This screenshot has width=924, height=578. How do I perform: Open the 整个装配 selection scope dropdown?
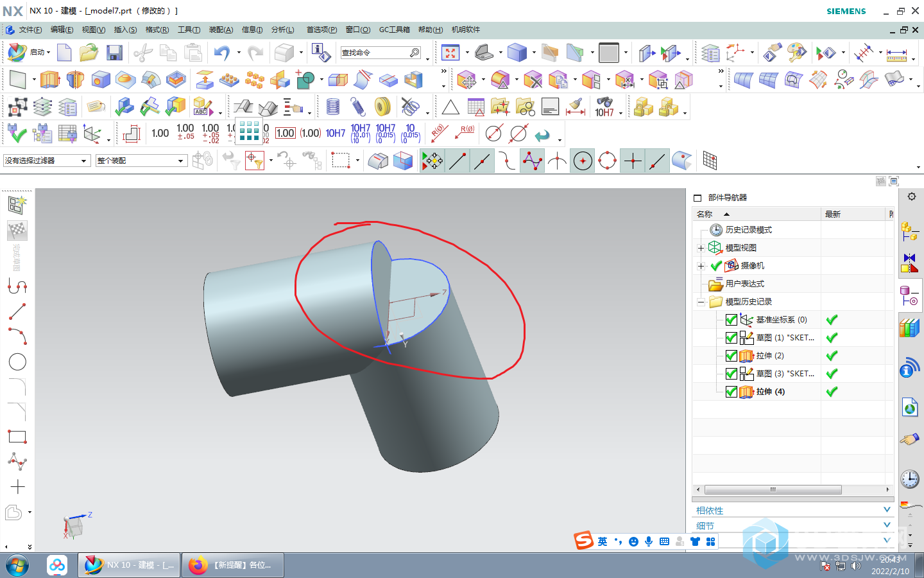coord(141,161)
